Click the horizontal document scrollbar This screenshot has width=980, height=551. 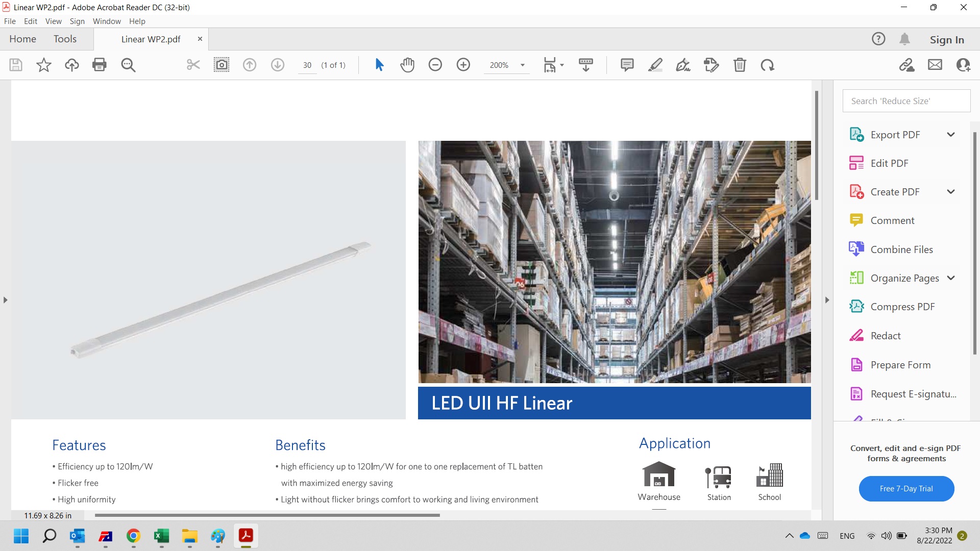[x=267, y=515]
